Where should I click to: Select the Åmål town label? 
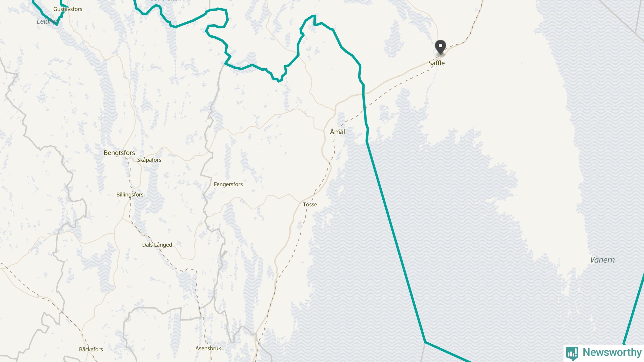[337, 131]
